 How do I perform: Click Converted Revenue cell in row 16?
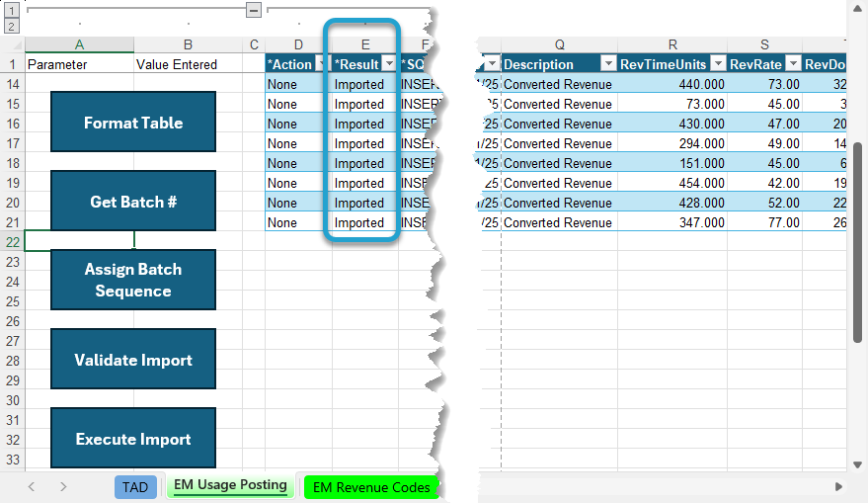pyautogui.click(x=559, y=124)
